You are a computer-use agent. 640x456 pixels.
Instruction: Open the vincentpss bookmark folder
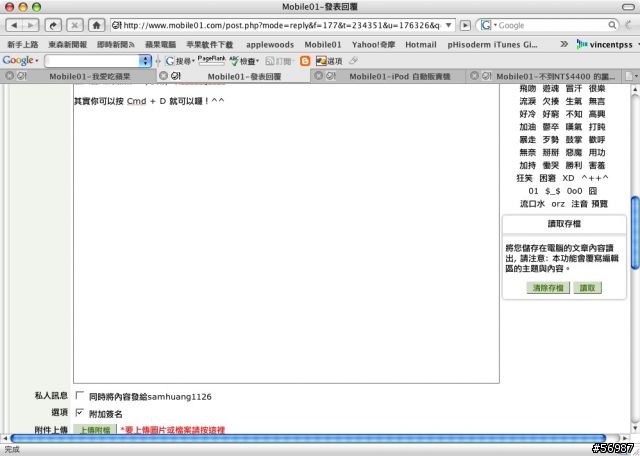click(606, 44)
